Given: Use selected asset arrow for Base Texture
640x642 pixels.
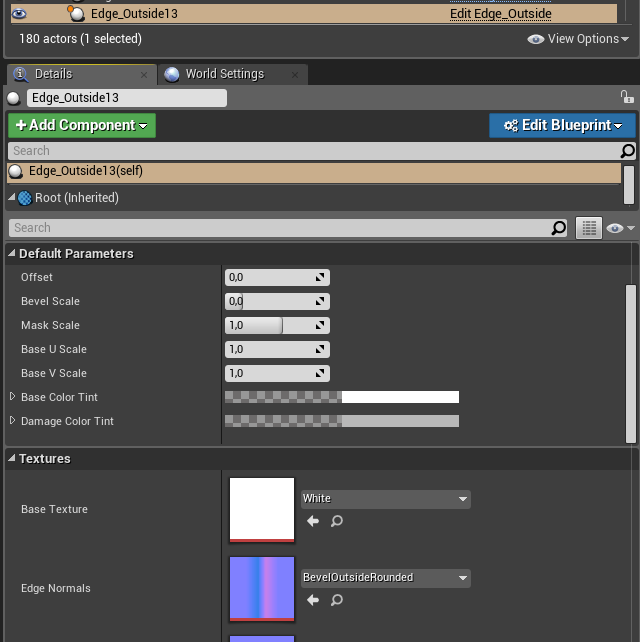Looking at the screenshot, I should tap(313, 521).
